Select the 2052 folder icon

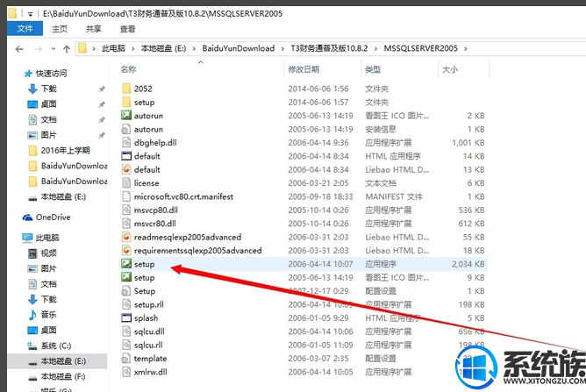tap(126, 89)
